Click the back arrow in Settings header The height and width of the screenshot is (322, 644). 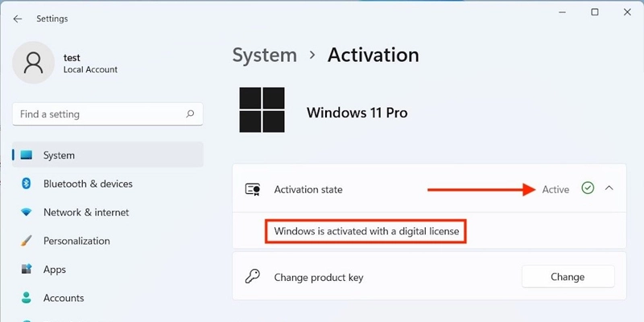18,19
